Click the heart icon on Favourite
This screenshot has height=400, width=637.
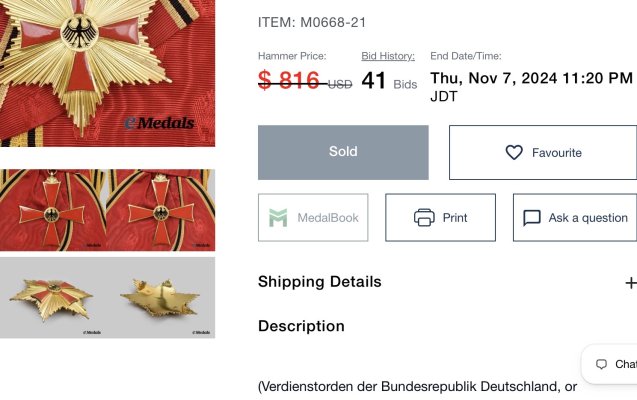point(514,153)
